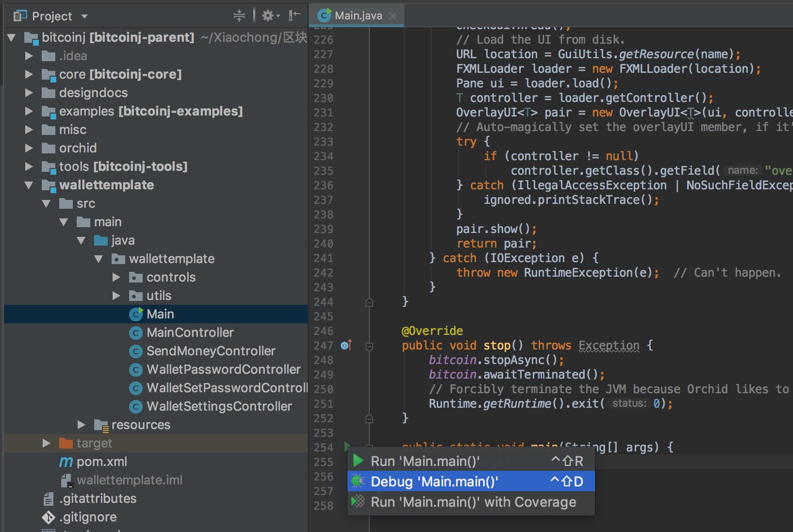The image size is (793, 532).
Task: Click the wallettemplate package folder icon
Action: pos(118,259)
